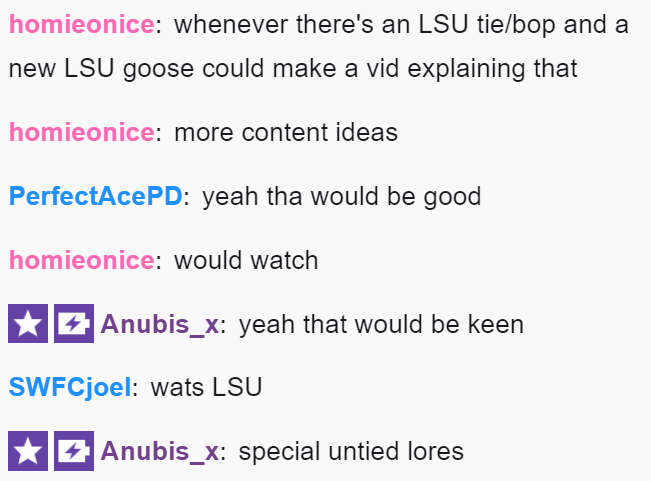This screenshot has width=651, height=481.
Task: Open homieonice's profile from the 'whenever there's' message
Action: pyautogui.click(x=82, y=24)
